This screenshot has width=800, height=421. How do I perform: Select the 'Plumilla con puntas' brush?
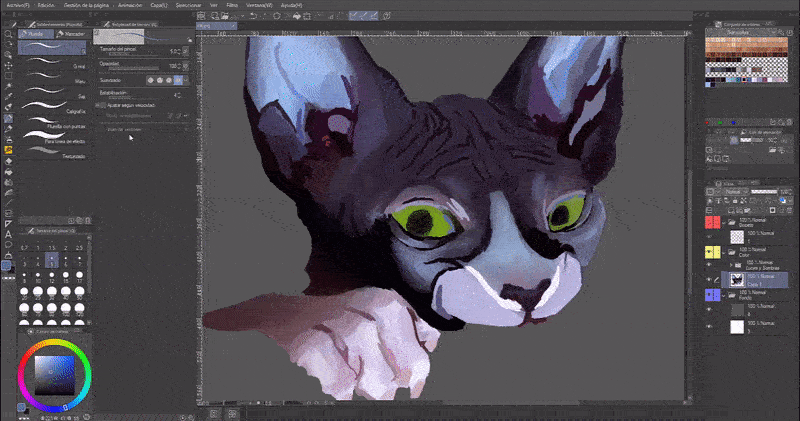pyautogui.click(x=54, y=121)
